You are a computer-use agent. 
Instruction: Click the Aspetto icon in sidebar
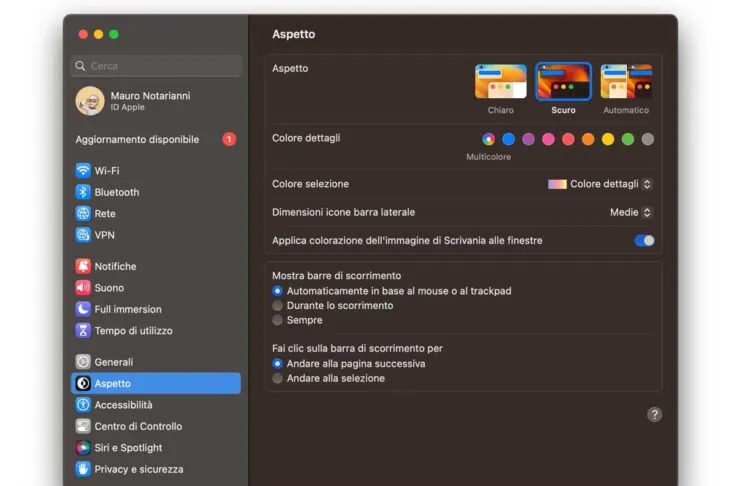[83, 383]
